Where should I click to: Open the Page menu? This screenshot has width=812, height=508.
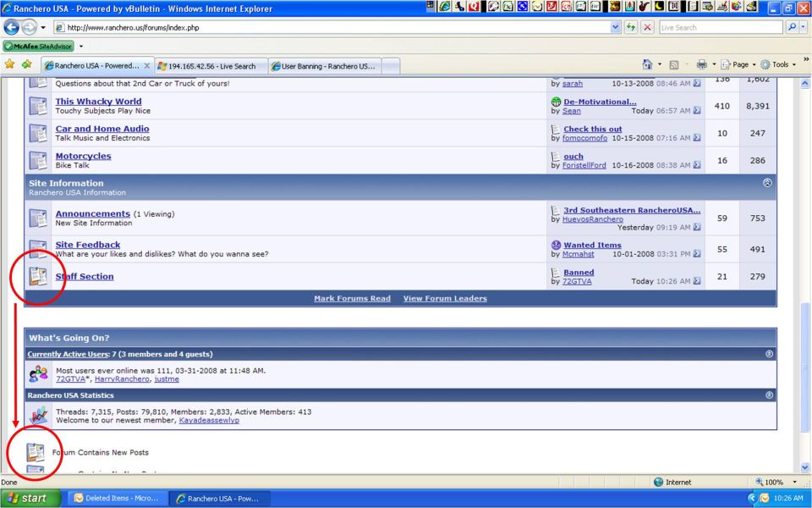738,64
